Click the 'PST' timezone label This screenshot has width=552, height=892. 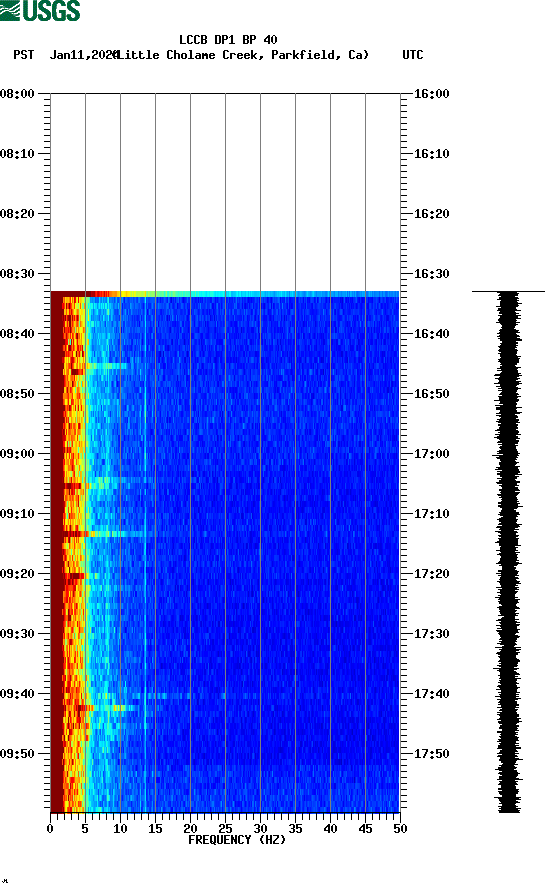[24, 55]
